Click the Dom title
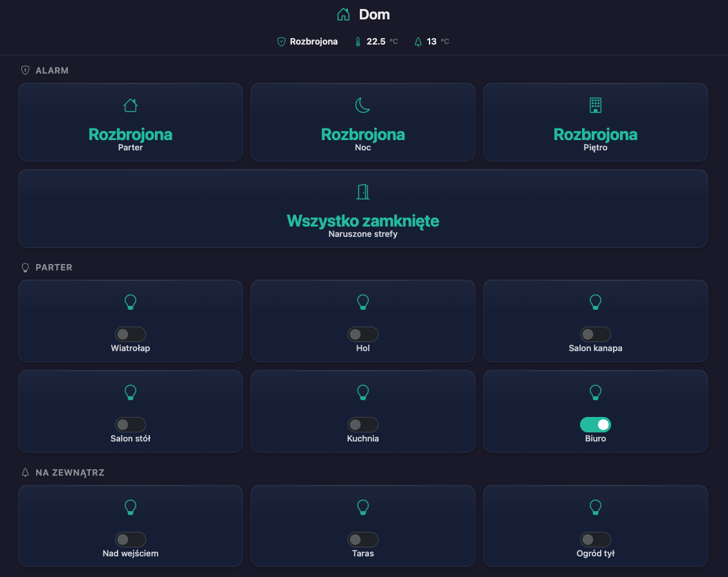This screenshot has width=728, height=577. pyautogui.click(x=374, y=14)
